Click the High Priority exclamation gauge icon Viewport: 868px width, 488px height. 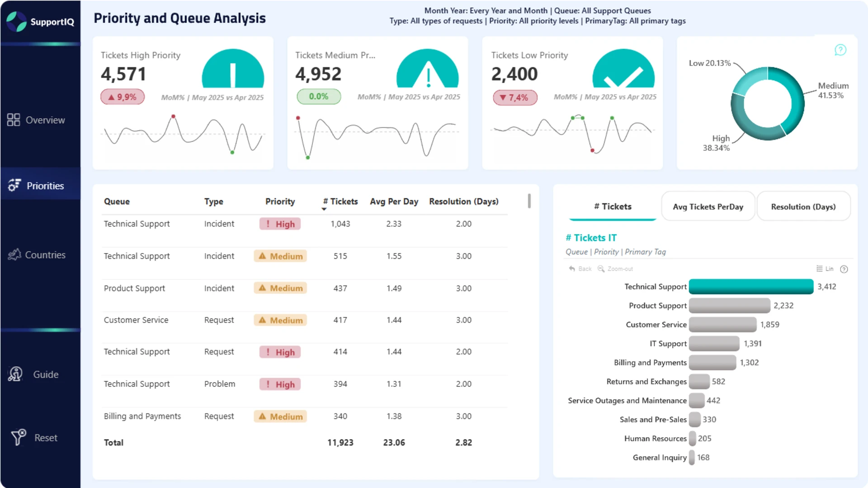pos(233,68)
